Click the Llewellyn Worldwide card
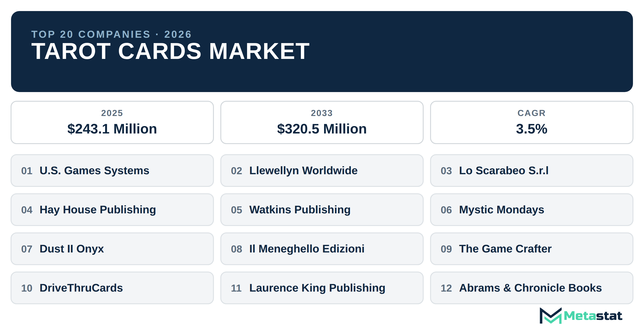644x336 pixels. pyautogui.click(x=322, y=170)
